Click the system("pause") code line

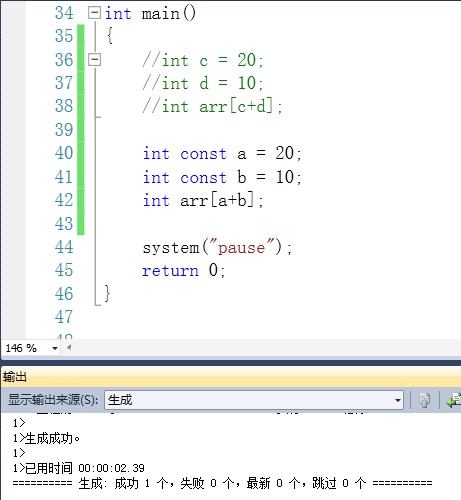coord(217,247)
